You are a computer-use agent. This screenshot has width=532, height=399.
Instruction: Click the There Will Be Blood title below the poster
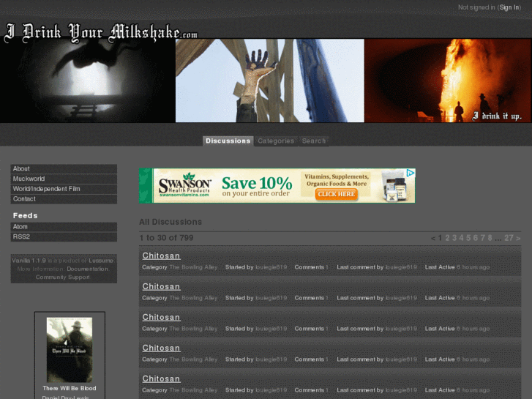70,388
